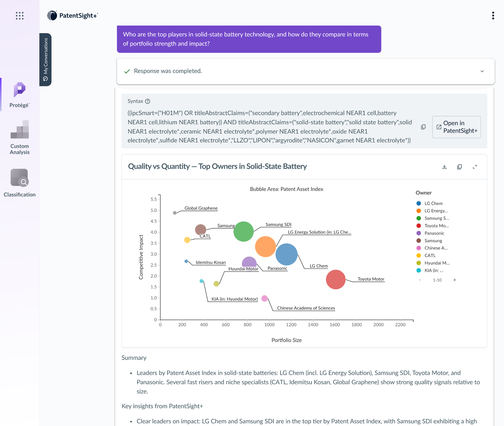Click the Chinese Academy of Sciences label
The image size is (504, 426).
click(306, 308)
